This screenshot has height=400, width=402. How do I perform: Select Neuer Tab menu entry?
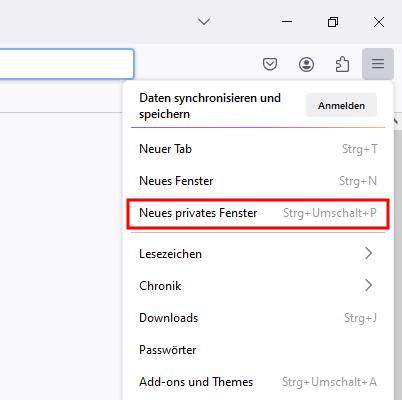point(258,149)
